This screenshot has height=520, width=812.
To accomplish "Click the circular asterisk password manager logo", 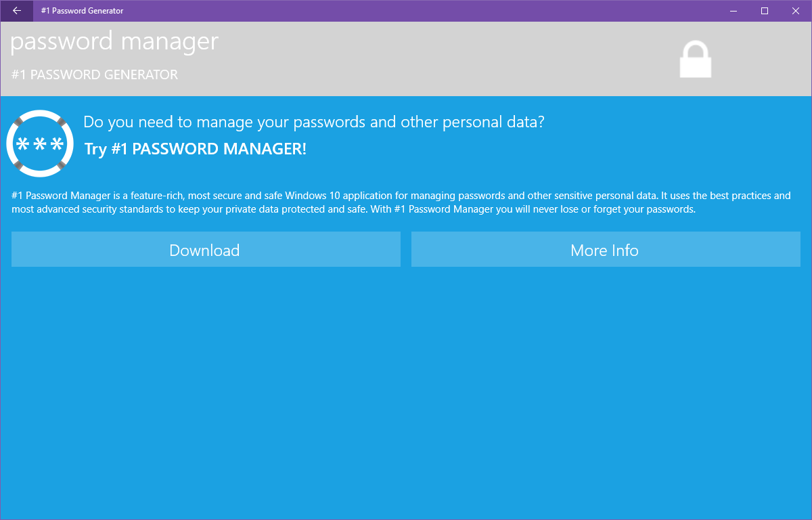I will (x=40, y=143).
